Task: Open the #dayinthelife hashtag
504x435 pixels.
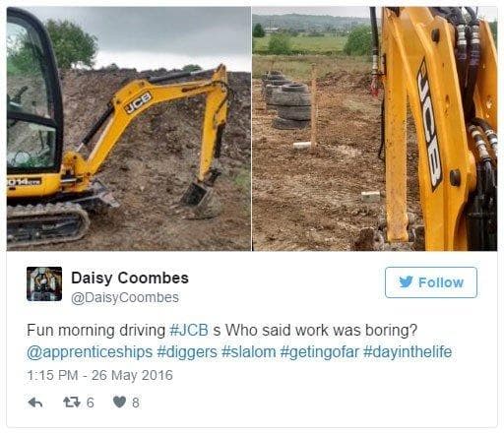Action: coord(408,352)
